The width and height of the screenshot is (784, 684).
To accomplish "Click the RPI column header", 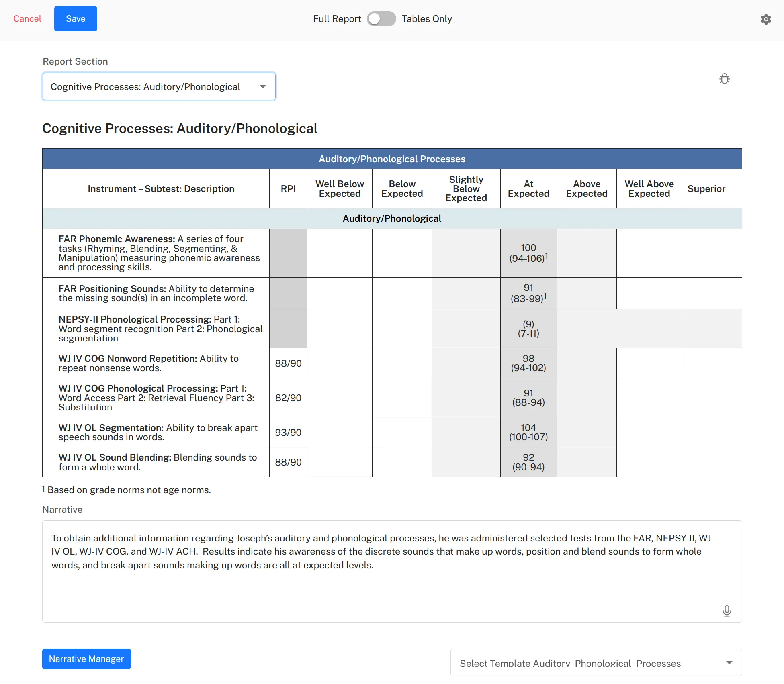I will (x=288, y=189).
